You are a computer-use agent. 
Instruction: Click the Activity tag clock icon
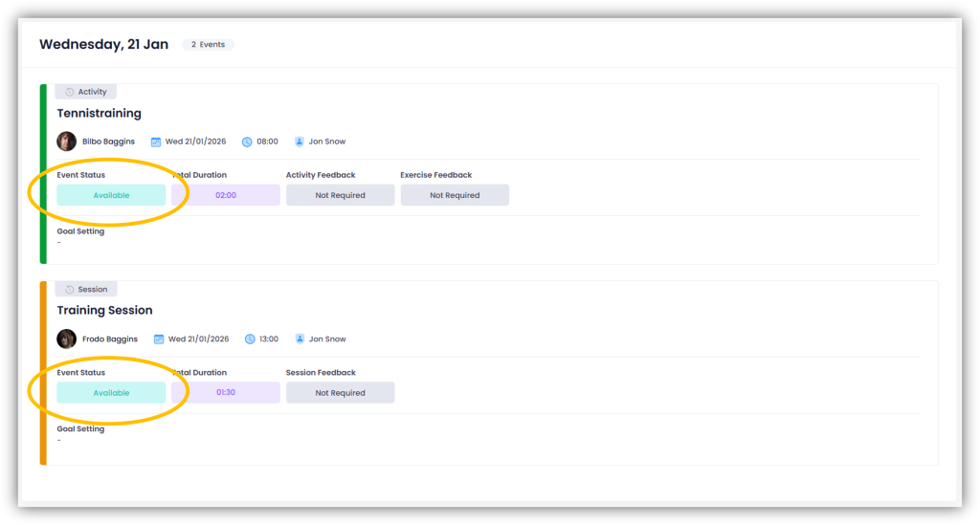click(x=69, y=92)
